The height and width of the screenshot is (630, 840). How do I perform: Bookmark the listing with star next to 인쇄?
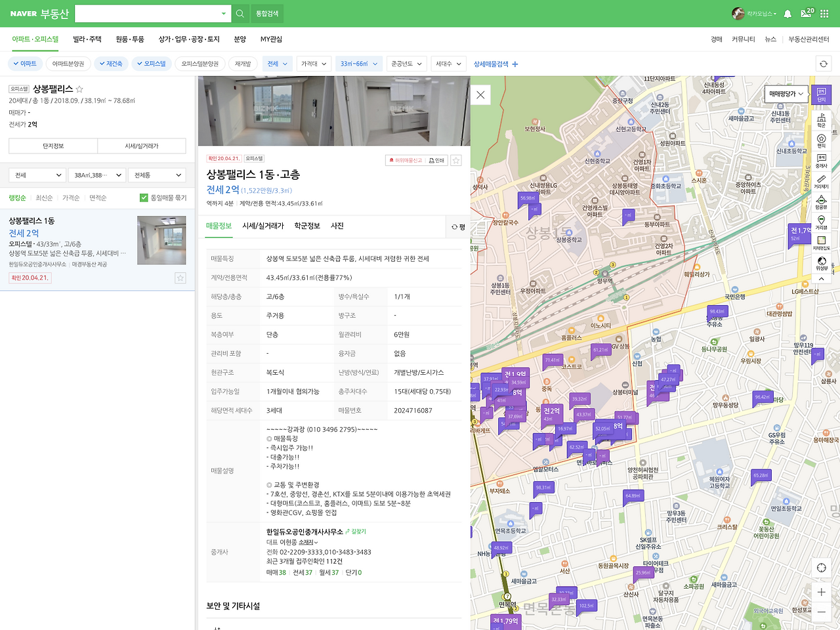pyautogui.click(x=456, y=160)
